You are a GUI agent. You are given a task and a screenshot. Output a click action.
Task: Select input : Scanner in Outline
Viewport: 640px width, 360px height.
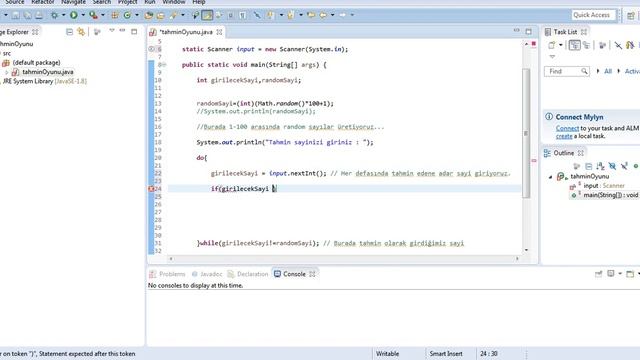(604, 186)
